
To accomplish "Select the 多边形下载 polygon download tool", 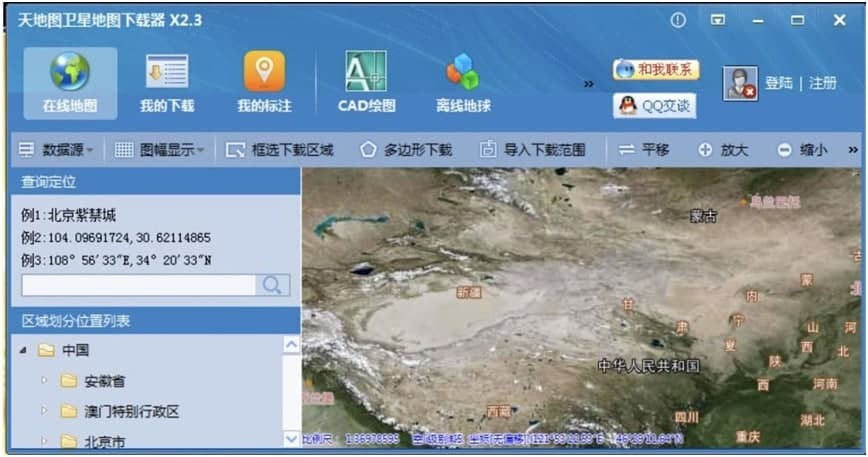I will tap(406, 150).
